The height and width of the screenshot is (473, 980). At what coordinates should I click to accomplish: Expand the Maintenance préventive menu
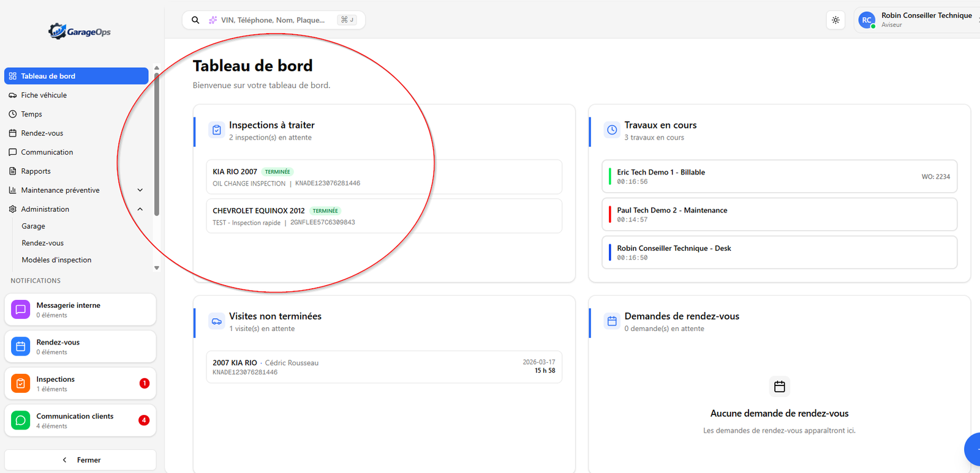(x=140, y=190)
